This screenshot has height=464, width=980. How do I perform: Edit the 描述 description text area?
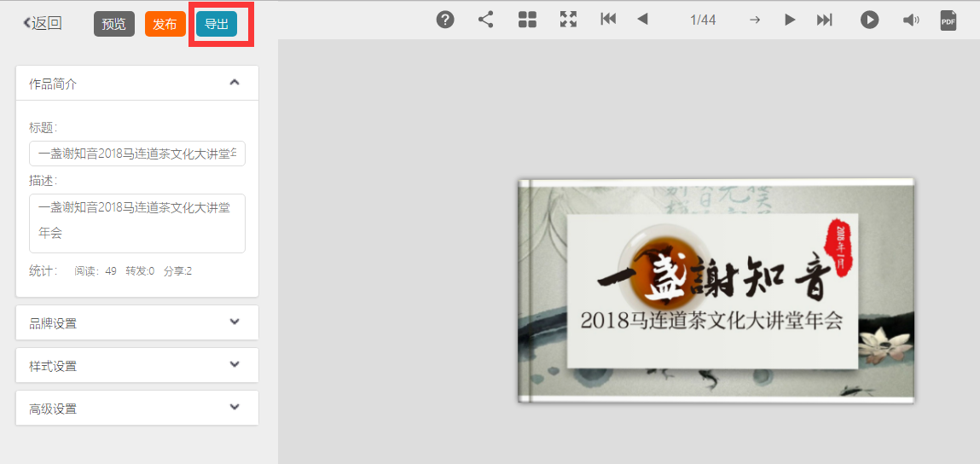tap(136, 223)
